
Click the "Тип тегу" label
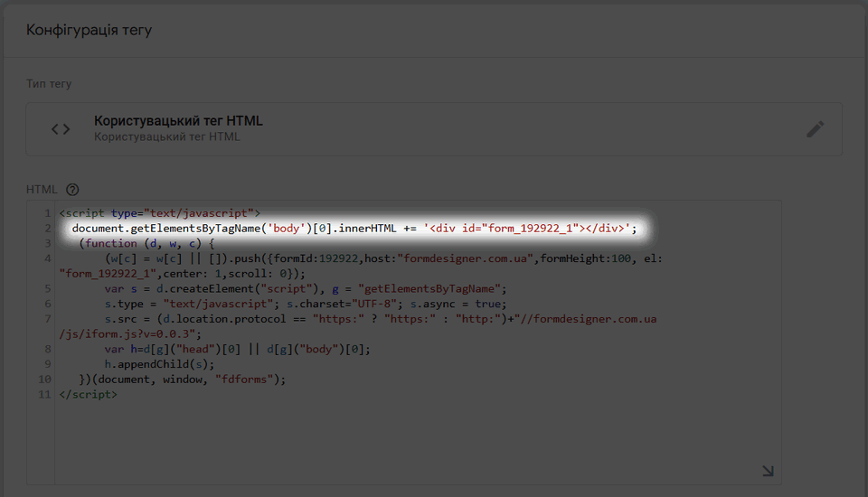(x=49, y=84)
